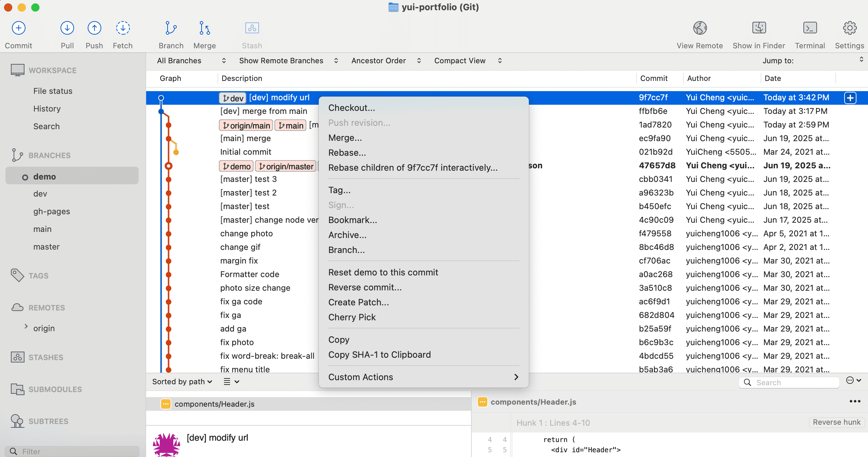The image size is (868, 457).
Task: Click the Show in Finder icon
Action: (759, 28)
